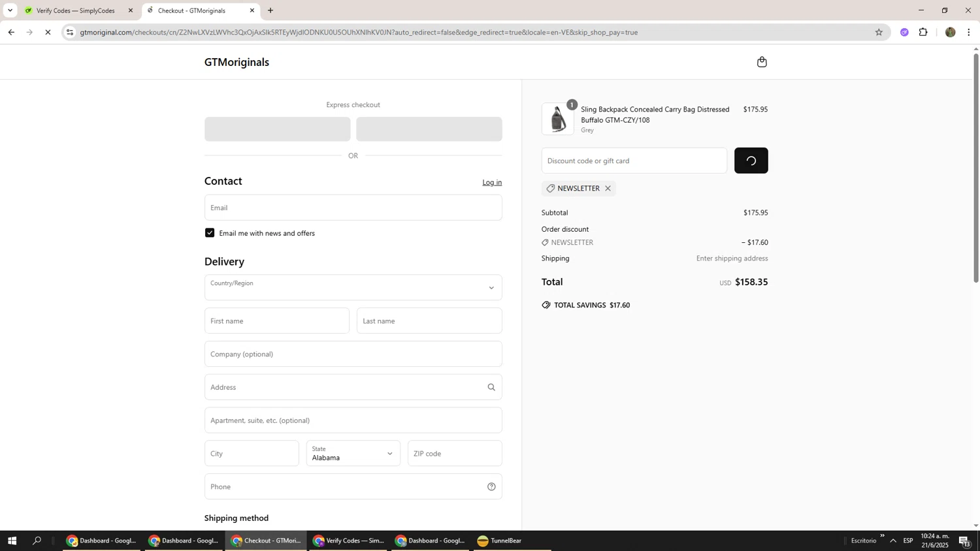The height and width of the screenshot is (551, 980).
Task: Remove the NEWSLETTER discount tag
Action: (x=608, y=189)
